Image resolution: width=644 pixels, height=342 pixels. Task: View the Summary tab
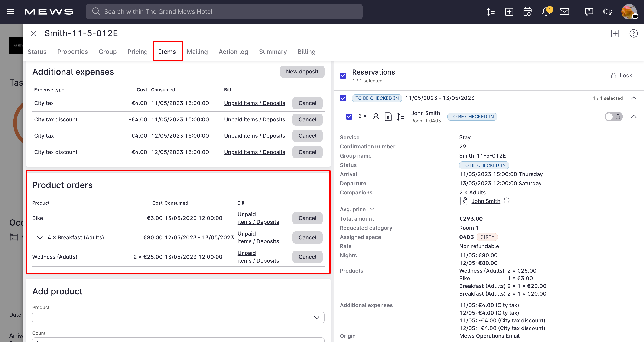pyautogui.click(x=273, y=52)
